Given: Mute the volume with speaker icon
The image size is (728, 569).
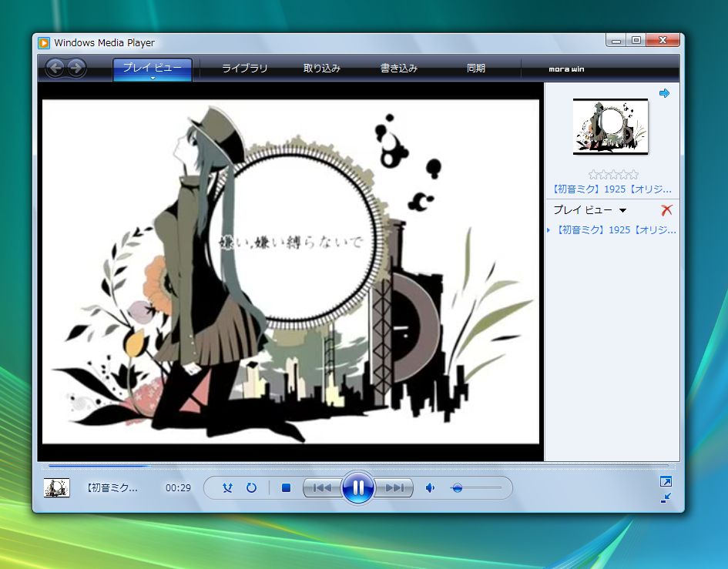Looking at the screenshot, I should tap(430, 488).
